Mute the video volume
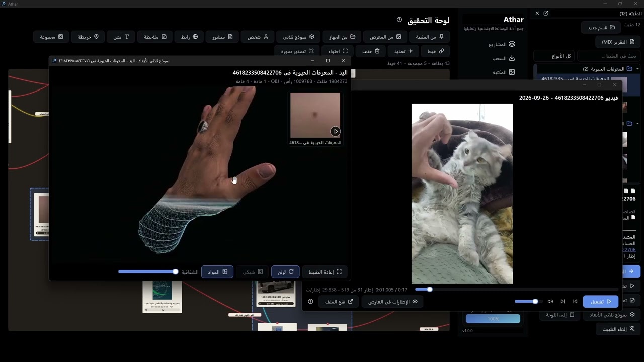This screenshot has height=362, width=644. click(x=550, y=302)
